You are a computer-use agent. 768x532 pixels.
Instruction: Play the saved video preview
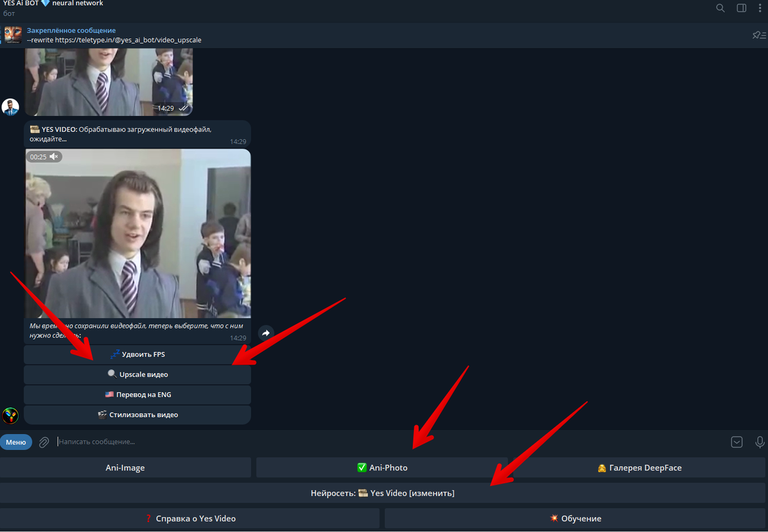(x=138, y=234)
